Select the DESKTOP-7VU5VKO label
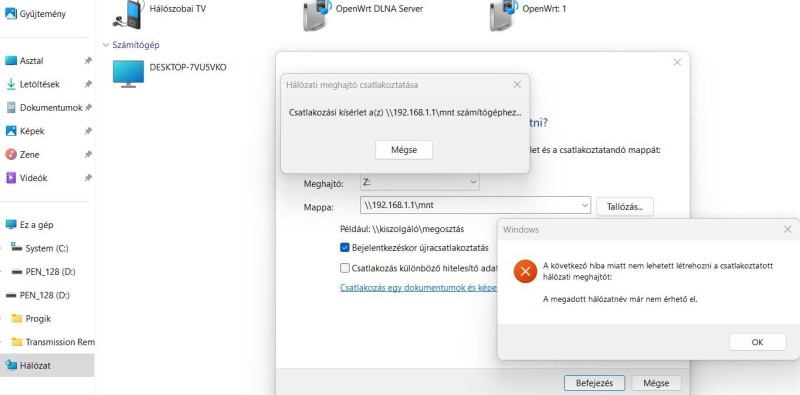This screenshot has height=395, width=800. [x=188, y=67]
